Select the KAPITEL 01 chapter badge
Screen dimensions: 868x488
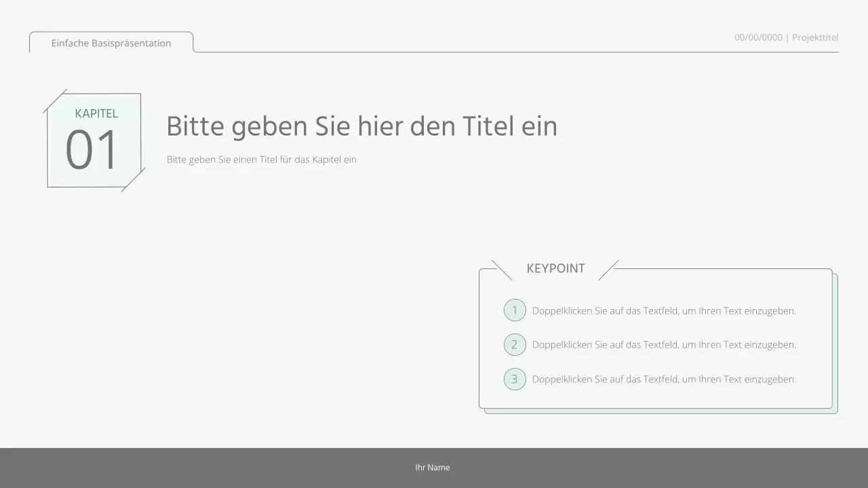[94, 139]
